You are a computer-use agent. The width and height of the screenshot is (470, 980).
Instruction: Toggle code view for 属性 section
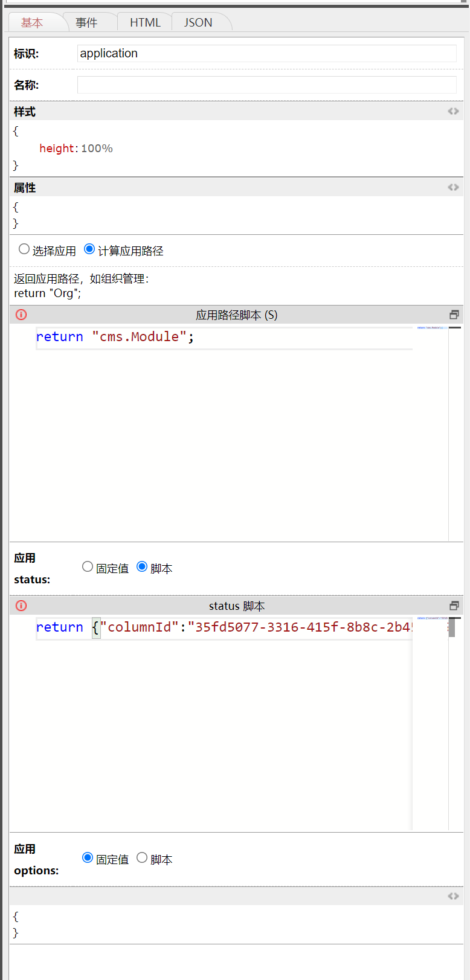pos(453,187)
